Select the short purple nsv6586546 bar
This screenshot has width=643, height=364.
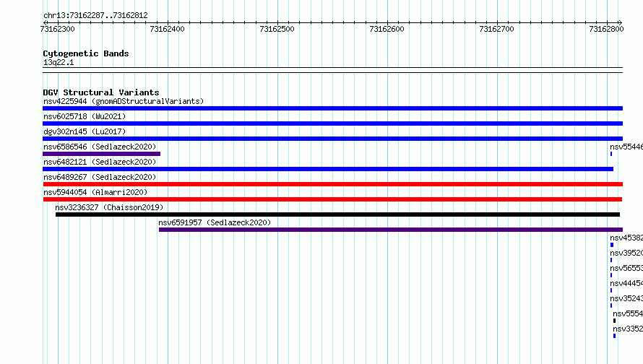point(101,154)
